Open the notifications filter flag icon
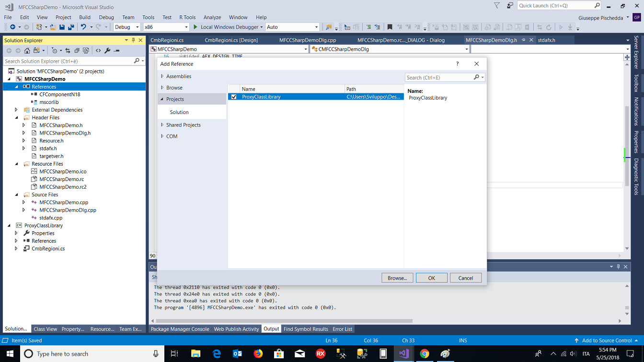This screenshot has height=362, width=644. (497, 6)
